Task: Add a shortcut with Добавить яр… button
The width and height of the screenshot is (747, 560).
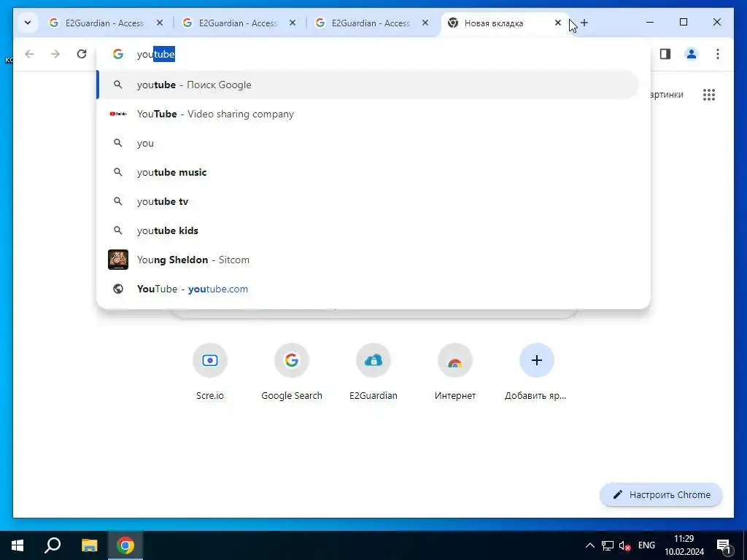Action: click(x=536, y=373)
